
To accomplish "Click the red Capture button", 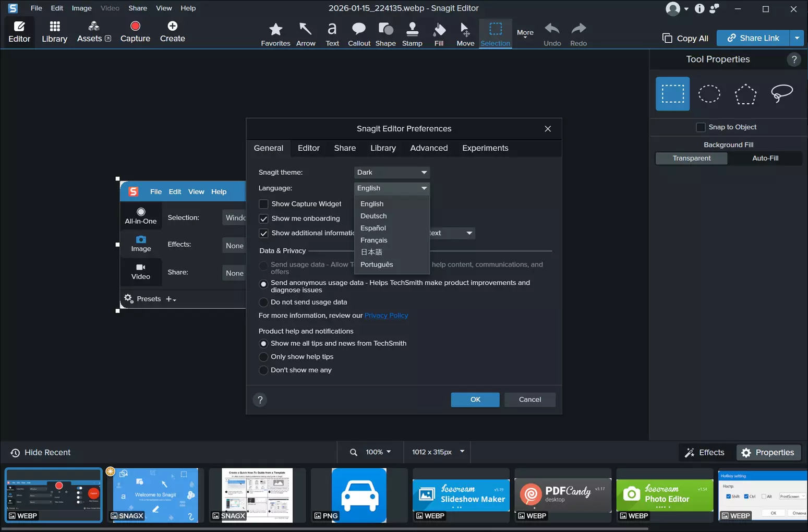I will 135,31.
